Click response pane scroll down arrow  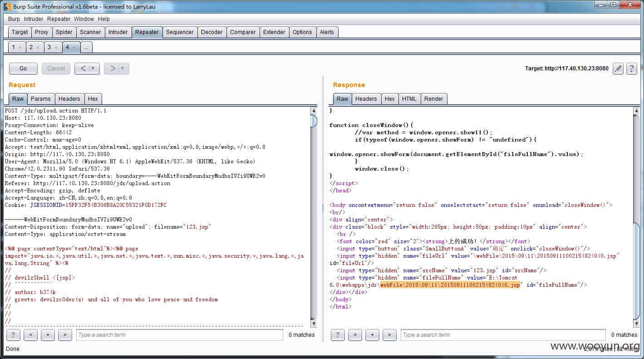[636, 324]
